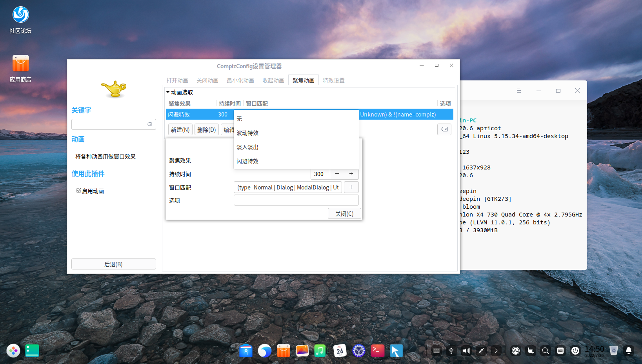Decrease the 持续时间 value with minus
Image resolution: width=642 pixels, height=364 pixels.
tap(337, 174)
